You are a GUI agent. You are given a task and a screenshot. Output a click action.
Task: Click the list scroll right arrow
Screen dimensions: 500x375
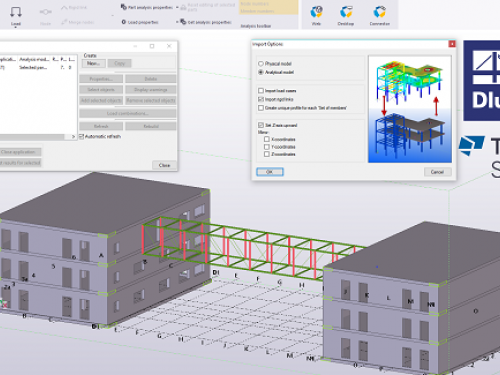pos(73,137)
